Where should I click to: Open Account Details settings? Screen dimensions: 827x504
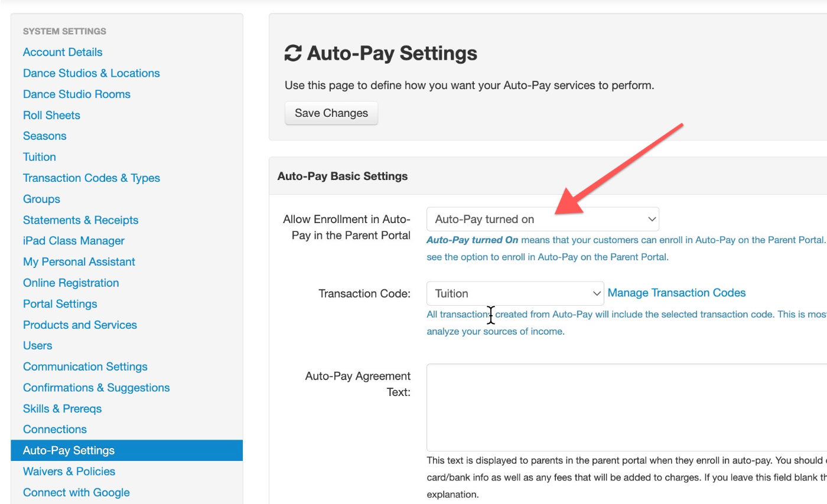coord(63,52)
